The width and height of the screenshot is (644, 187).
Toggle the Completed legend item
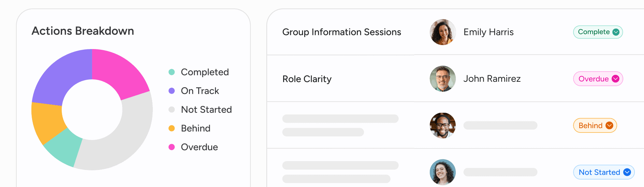tap(205, 72)
